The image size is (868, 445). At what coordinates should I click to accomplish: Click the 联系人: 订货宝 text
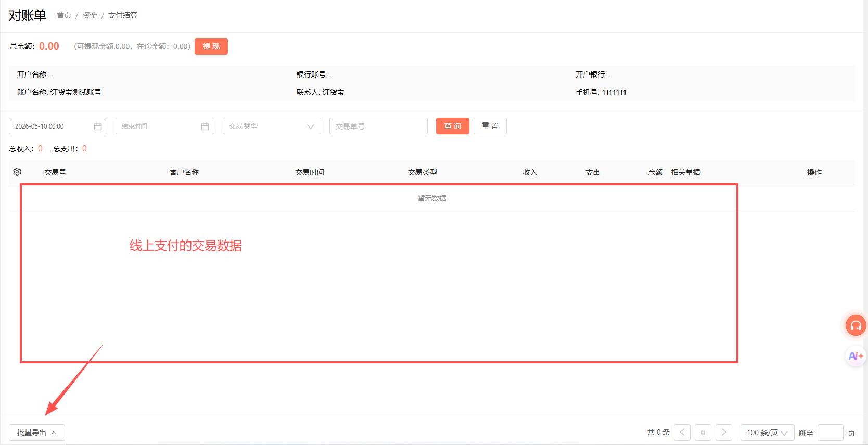coord(321,92)
